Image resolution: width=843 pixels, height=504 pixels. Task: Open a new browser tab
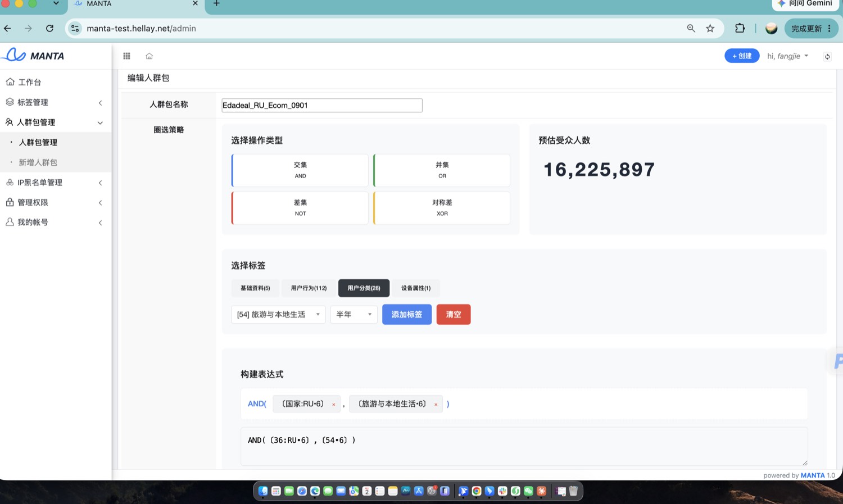216,3
